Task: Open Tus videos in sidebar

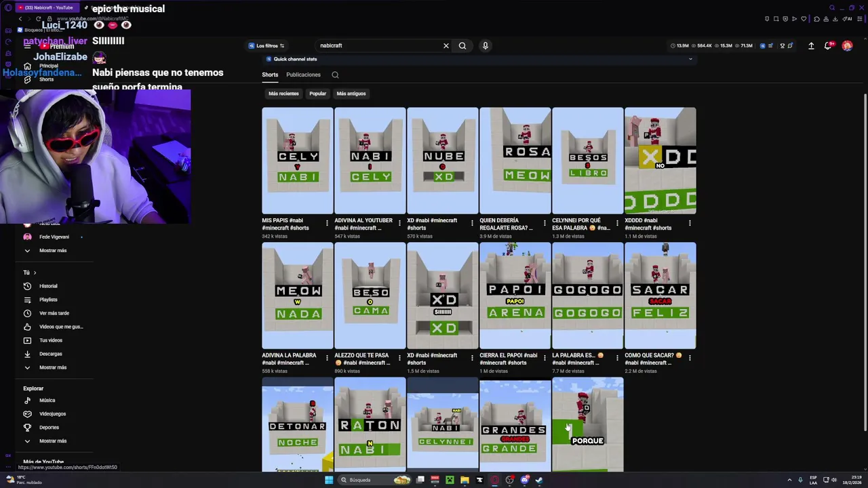Action: [50, 340]
